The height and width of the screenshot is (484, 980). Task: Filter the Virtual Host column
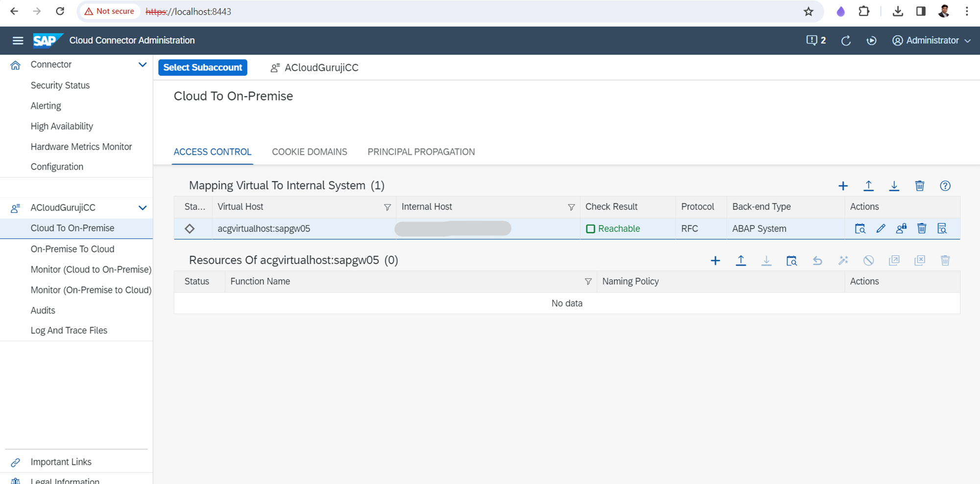(387, 207)
